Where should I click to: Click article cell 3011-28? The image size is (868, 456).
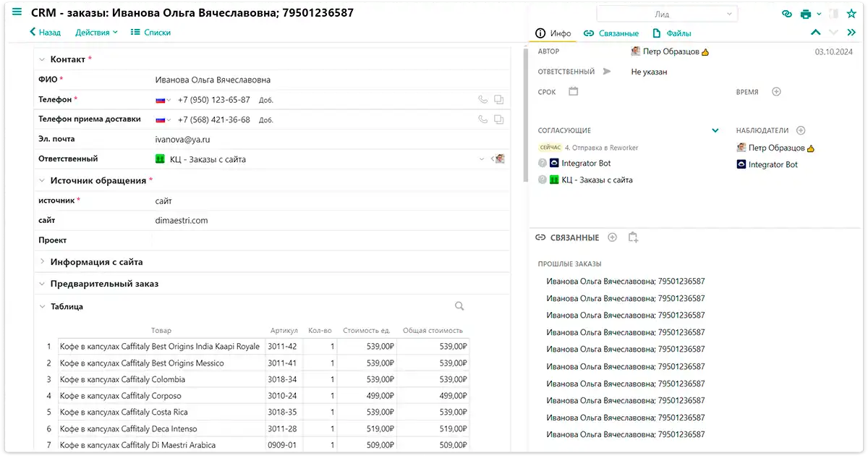pos(282,428)
